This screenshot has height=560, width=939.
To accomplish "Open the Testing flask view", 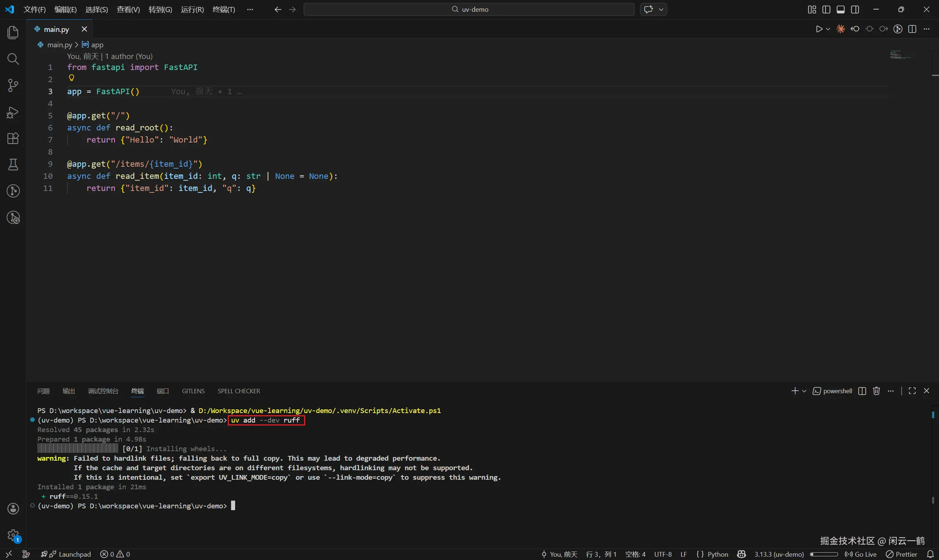I will click(x=13, y=165).
